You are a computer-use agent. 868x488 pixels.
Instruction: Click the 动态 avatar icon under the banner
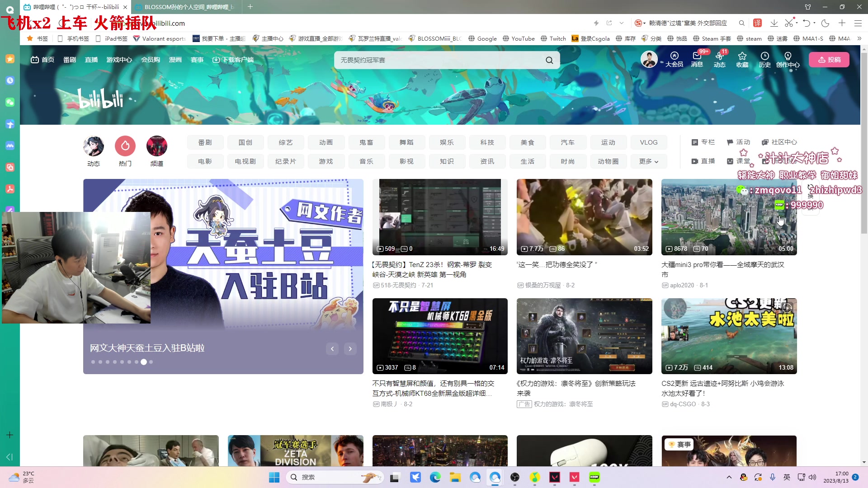94,146
